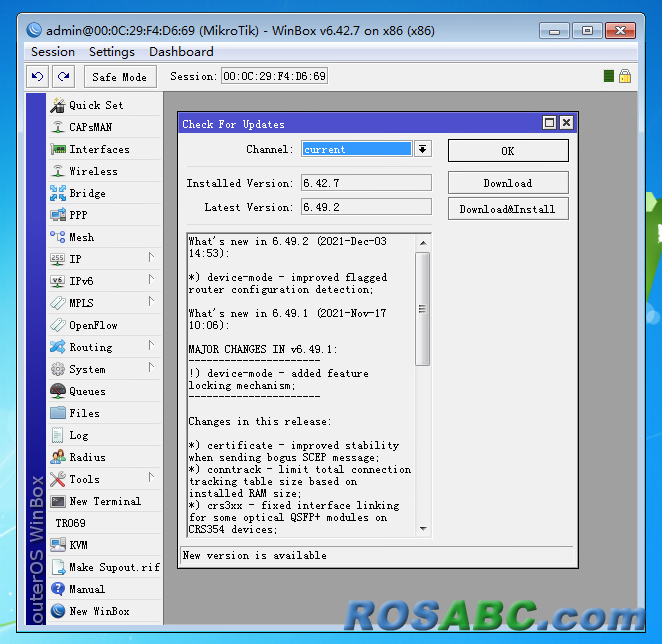
Task: Expand the MPLS submenu arrow
Action: click(151, 301)
